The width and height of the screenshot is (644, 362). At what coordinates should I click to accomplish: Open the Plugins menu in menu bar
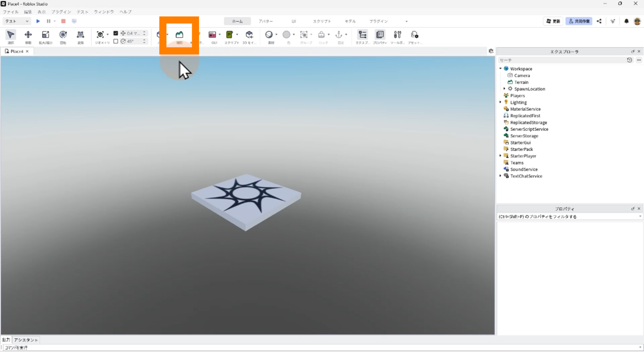point(61,12)
